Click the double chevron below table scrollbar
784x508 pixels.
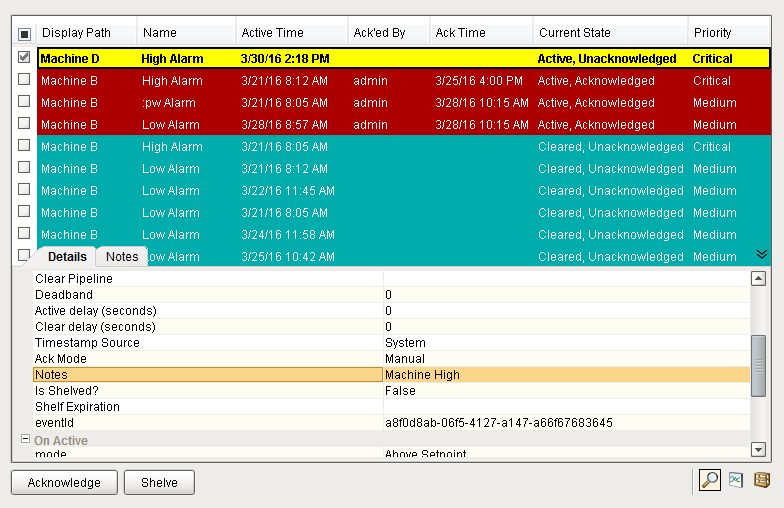click(x=761, y=254)
